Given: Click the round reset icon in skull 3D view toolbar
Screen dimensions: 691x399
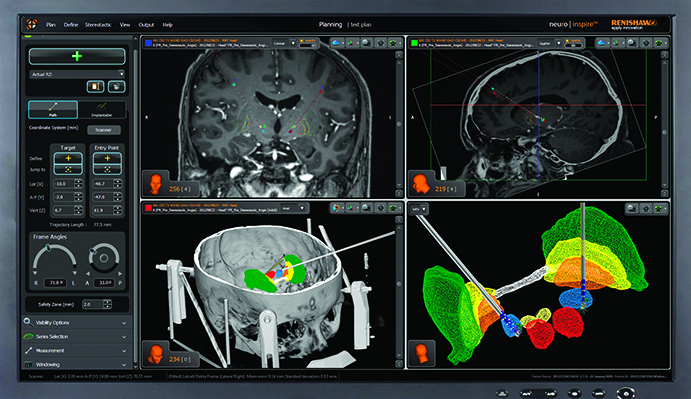Looking at the screenshot, I should (x=380, y=208).
